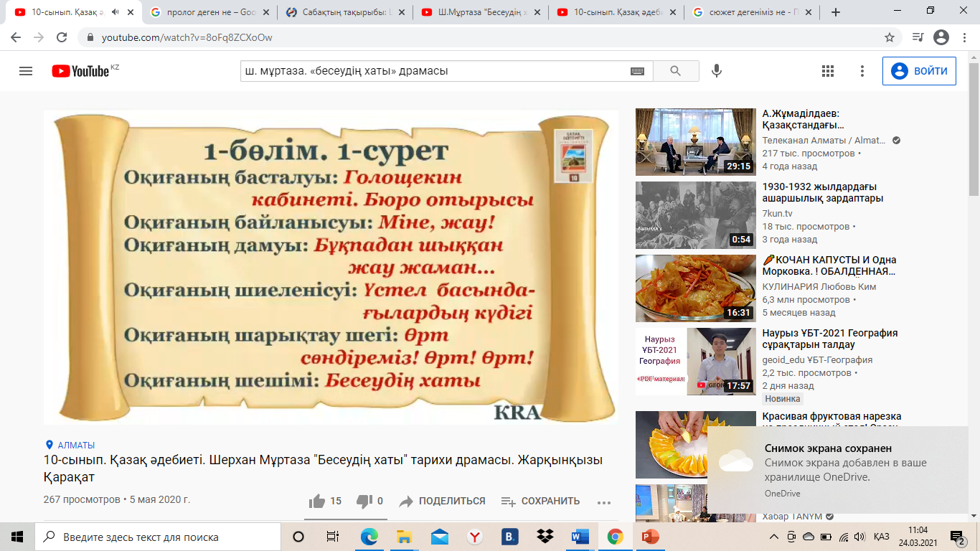Open 'Наурыз ҰБТ-2021 География сұрақтарын талдау' title
The image size is (980, 551).
pos(830,339)
